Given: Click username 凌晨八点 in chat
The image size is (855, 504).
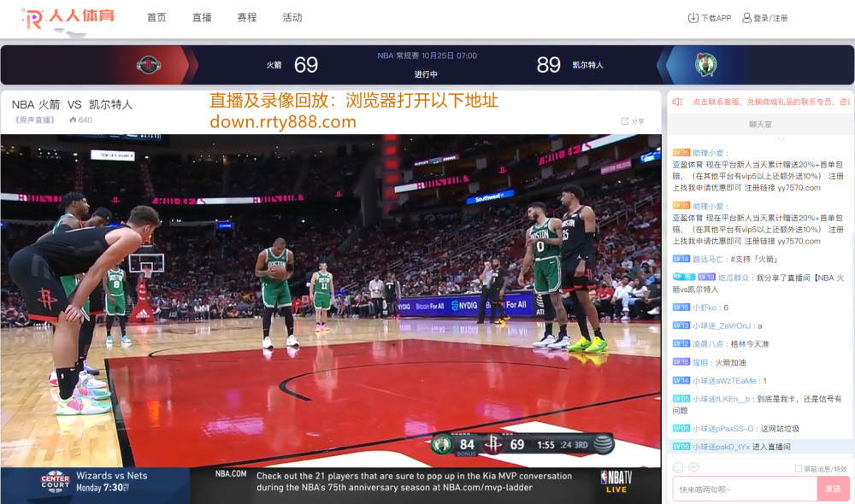Looking at the screenshot, I should coord(708,343).
